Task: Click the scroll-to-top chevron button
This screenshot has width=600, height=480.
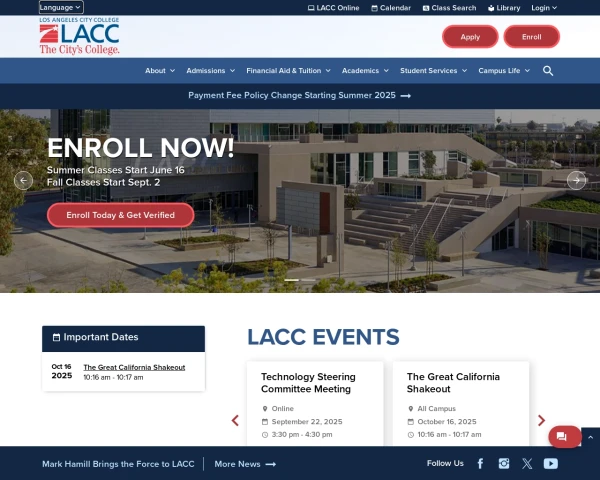Action: [590, 437]
